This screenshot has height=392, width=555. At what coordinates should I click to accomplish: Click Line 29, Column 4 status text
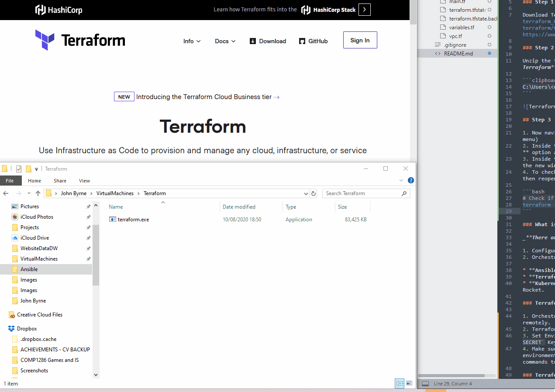(x=452, y=384)
